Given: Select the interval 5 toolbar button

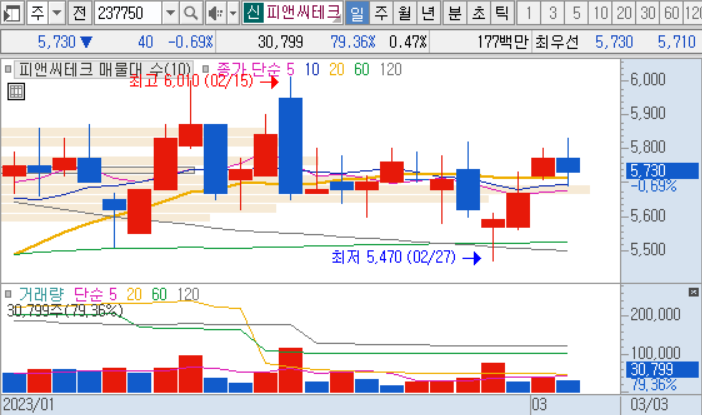Looking at the screenshot, I should tap(576, 13).
